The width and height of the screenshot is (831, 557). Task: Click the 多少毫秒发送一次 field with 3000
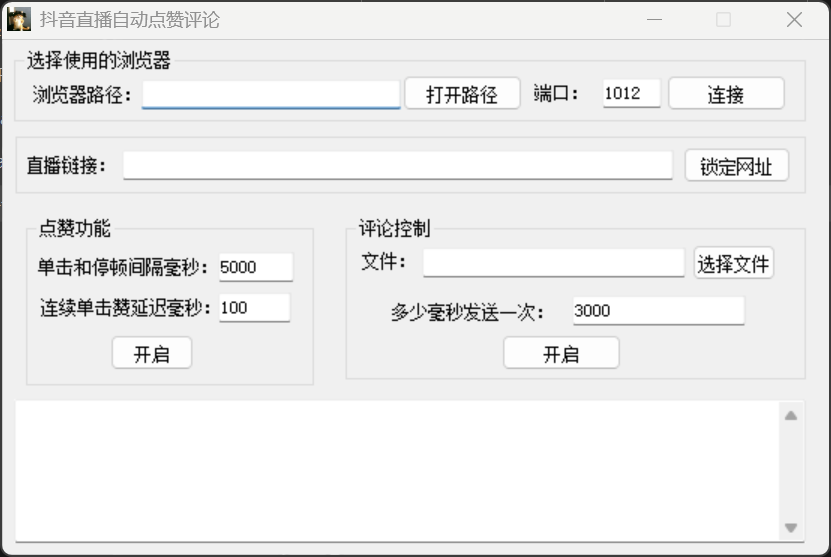(x=658, y=311)
